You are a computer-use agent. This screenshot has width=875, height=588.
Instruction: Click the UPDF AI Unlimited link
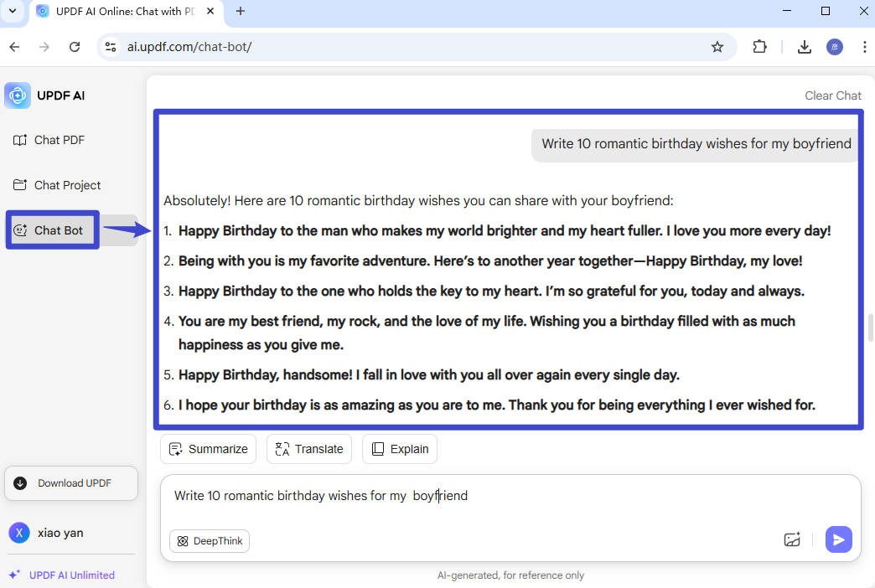point(71,575)
